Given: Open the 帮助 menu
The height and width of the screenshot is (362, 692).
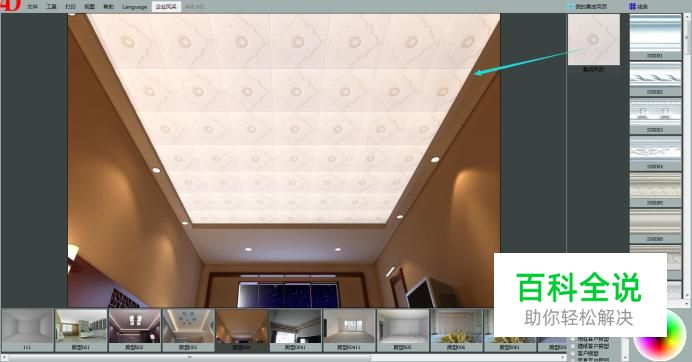Looking at the screenshot, I should coord(109,7).
